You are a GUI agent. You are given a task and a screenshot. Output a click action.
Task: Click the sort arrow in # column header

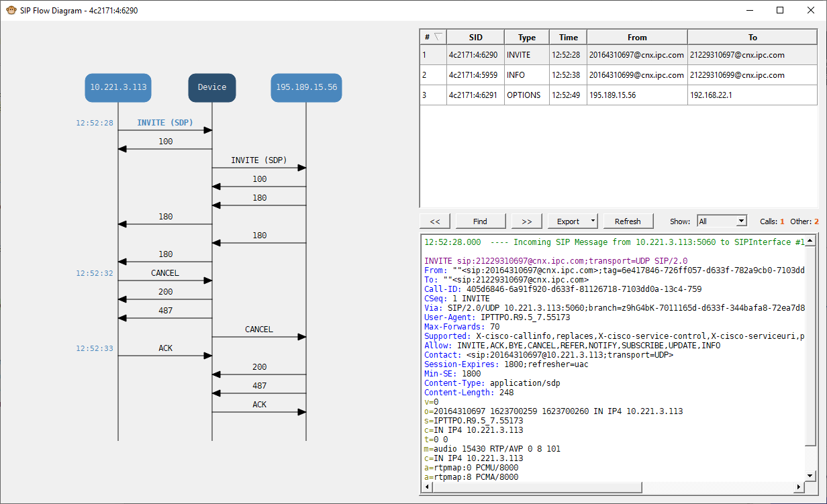438,37
